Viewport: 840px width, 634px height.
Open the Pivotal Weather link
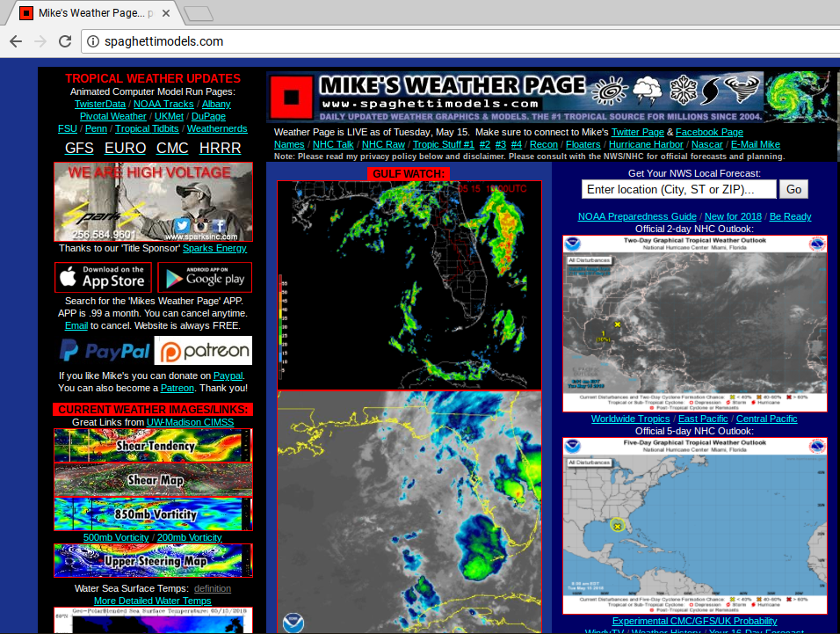pyautogui.click(x=113, y=116)
